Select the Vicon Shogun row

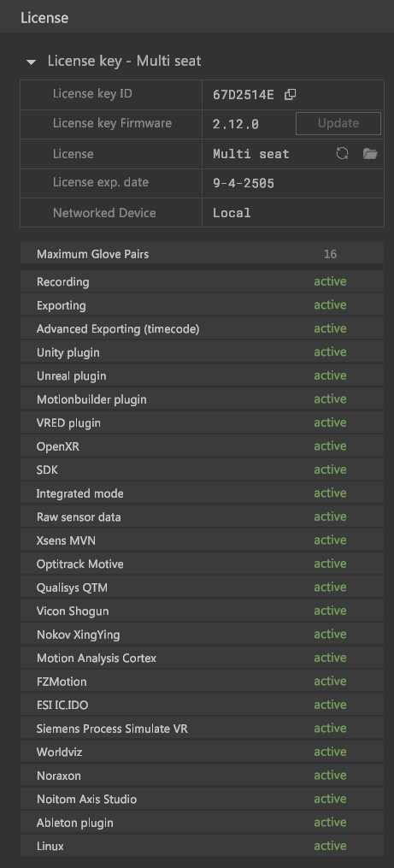click(x=202, y=611)
